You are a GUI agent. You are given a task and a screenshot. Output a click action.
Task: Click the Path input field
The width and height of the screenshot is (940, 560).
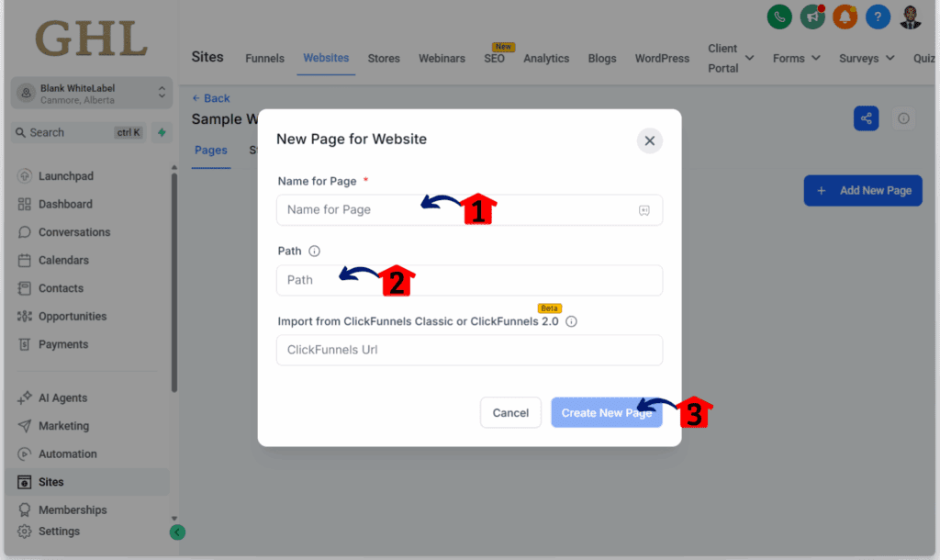click(x=469, y=280)
